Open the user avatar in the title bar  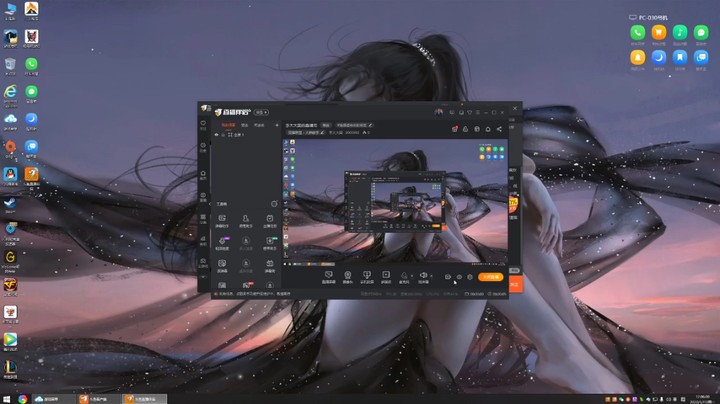click(439, 112)
